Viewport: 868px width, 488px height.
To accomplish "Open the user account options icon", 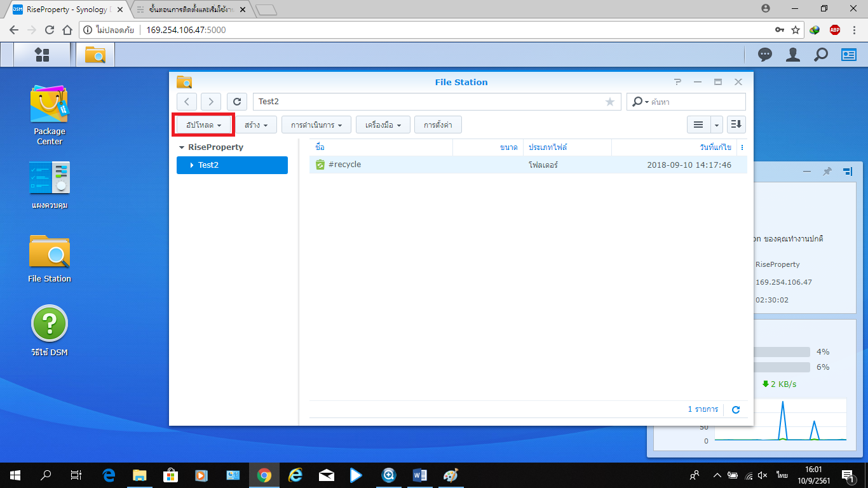I will (x=792, y=55).
